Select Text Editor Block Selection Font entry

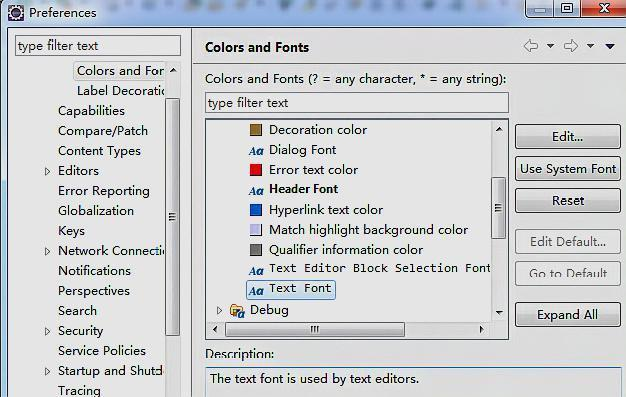[x=379, y=268]
